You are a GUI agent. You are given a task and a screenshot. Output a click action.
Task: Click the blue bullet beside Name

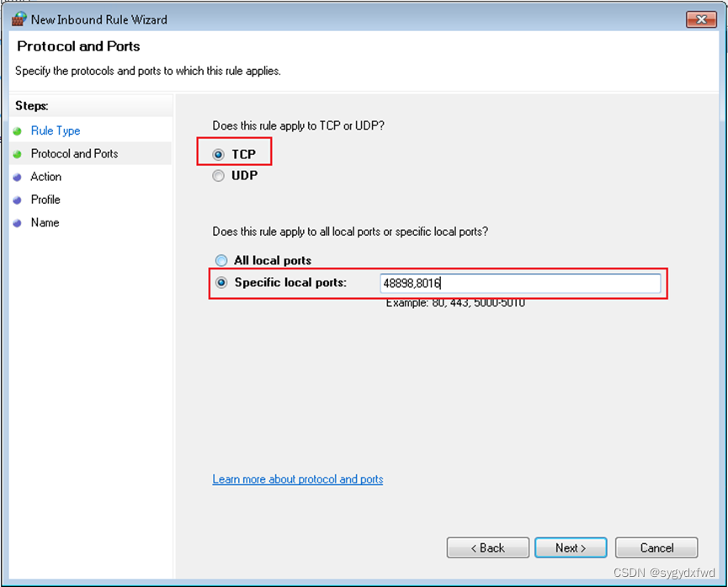18,223
